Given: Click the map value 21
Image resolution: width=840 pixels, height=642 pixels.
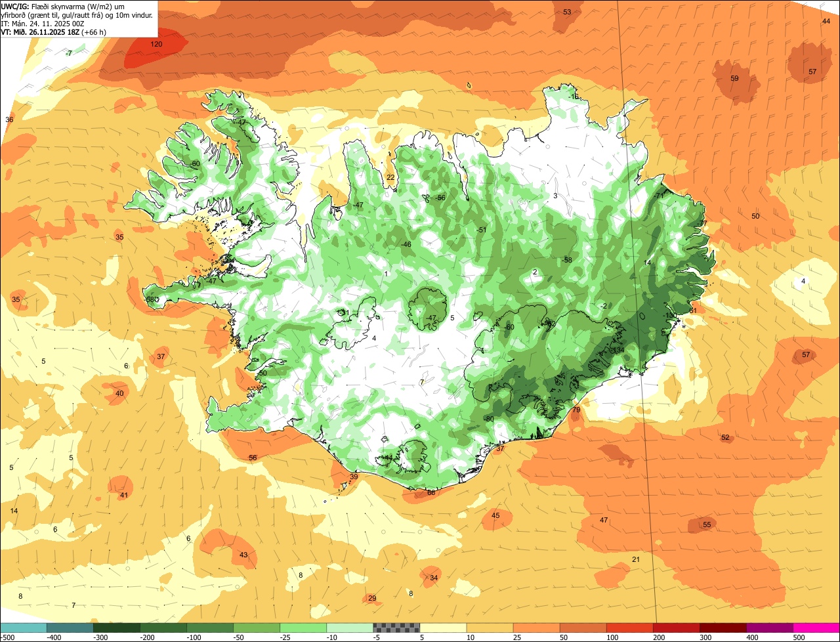Looking at the screenshot, I should tap(635, 559).
